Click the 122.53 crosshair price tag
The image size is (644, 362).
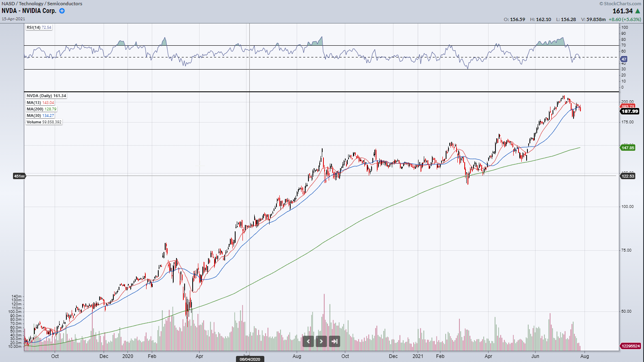[x=628, y=176]
